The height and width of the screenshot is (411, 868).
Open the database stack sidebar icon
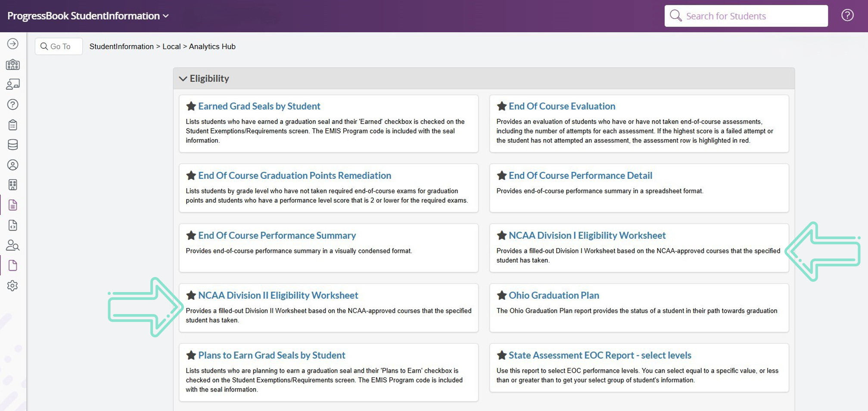(x=13, y=145)
